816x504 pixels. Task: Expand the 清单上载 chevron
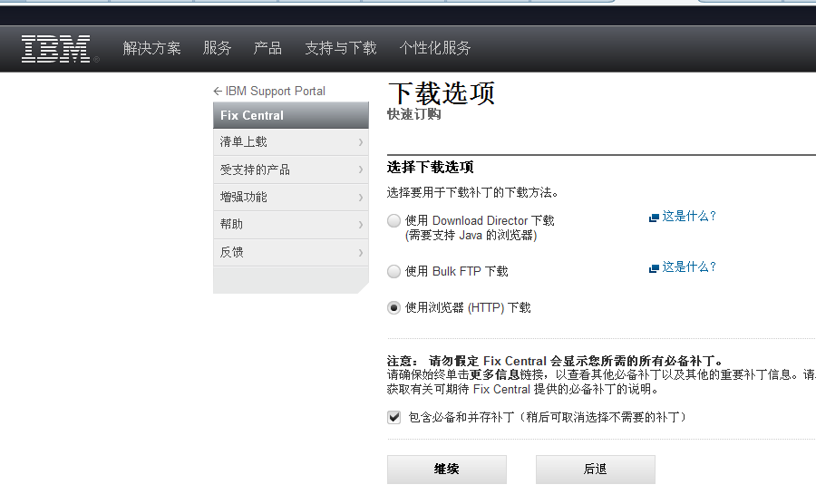pos(361,142)
